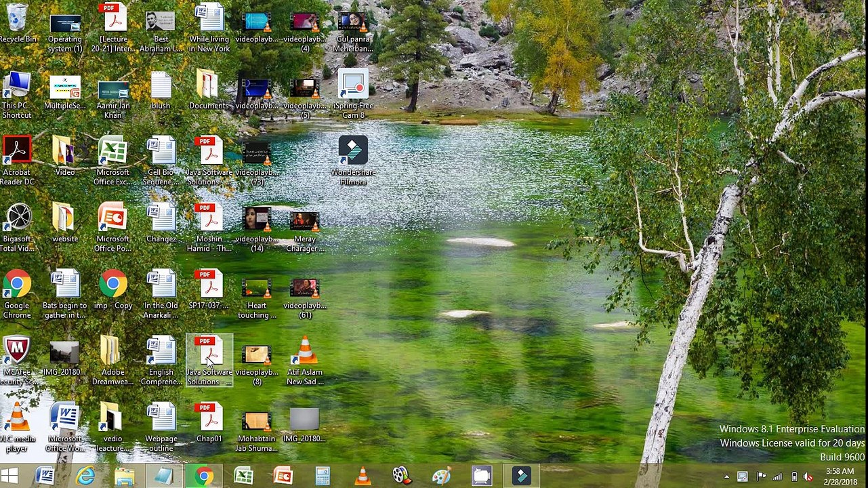Open Internet Explorer from the taskbar
The height and width of the screenshot is (488, 868).
(x=85, y=476)
